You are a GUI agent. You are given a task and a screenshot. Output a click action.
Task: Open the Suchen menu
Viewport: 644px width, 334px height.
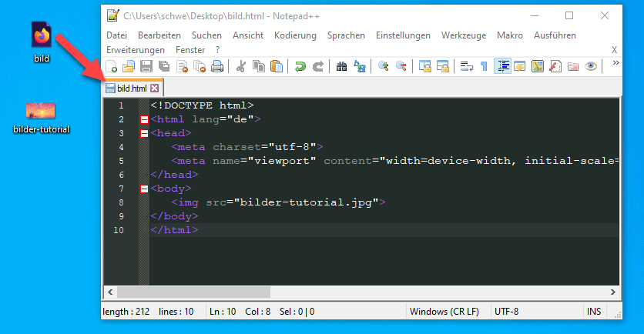pos(206,35)
